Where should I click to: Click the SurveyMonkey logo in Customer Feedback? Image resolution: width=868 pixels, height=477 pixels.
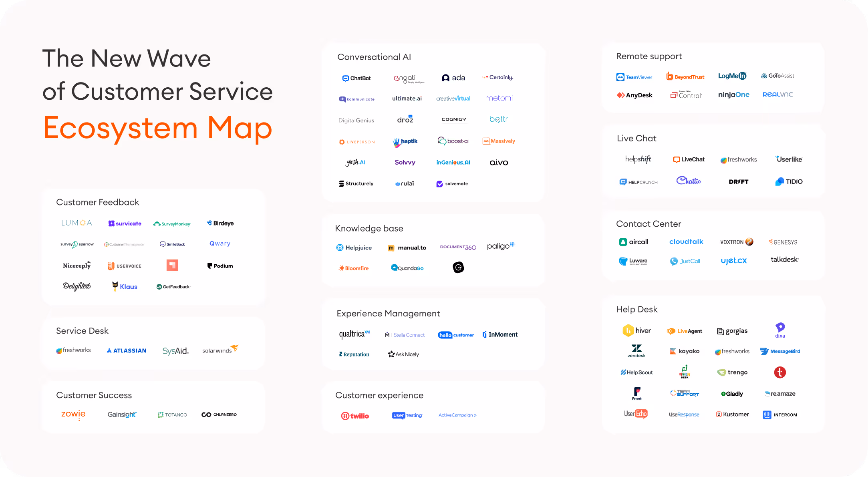[x=172, y=223]
